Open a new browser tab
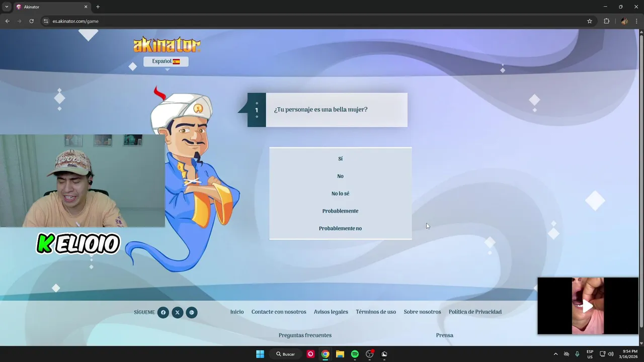 [98, 7]
